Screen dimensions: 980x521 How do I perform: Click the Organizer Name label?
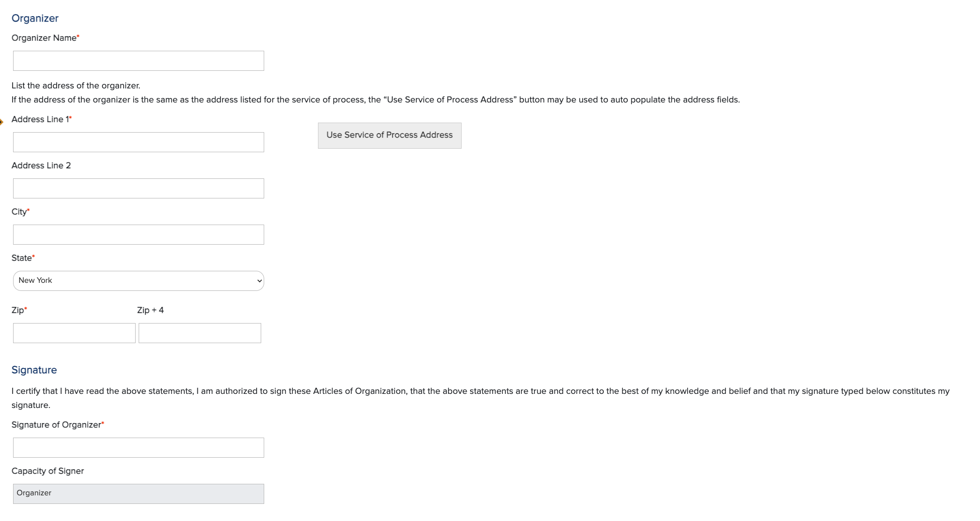click(x=45, y=38)
